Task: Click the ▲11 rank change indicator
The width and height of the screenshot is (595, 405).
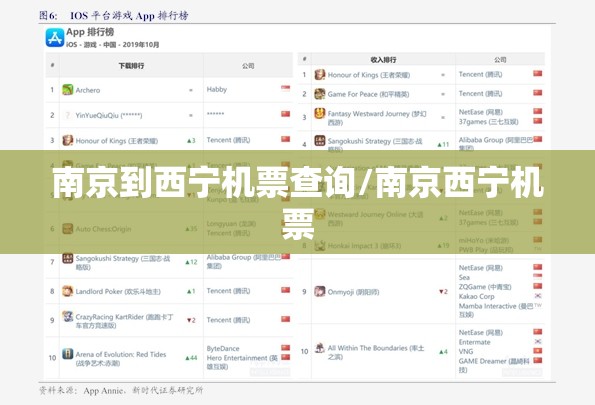Action: pos(443,144)
